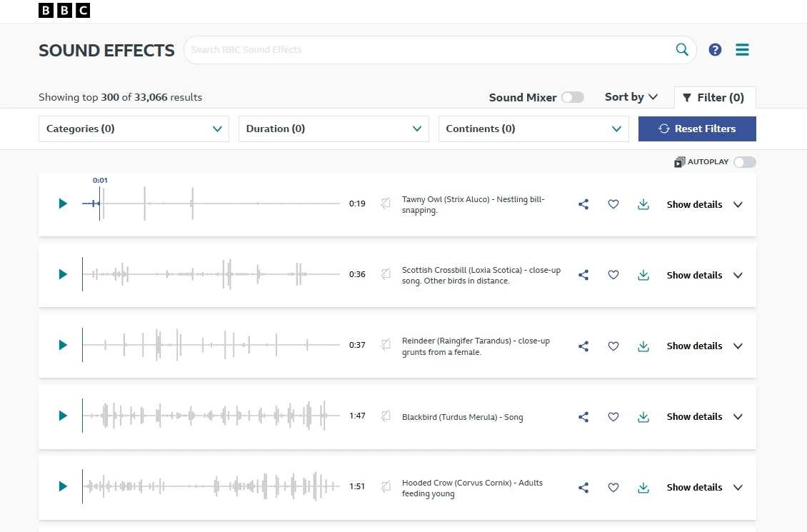807x532 pixels.
Task: Download the Blackbird Song sound
Action: [643, 417]
